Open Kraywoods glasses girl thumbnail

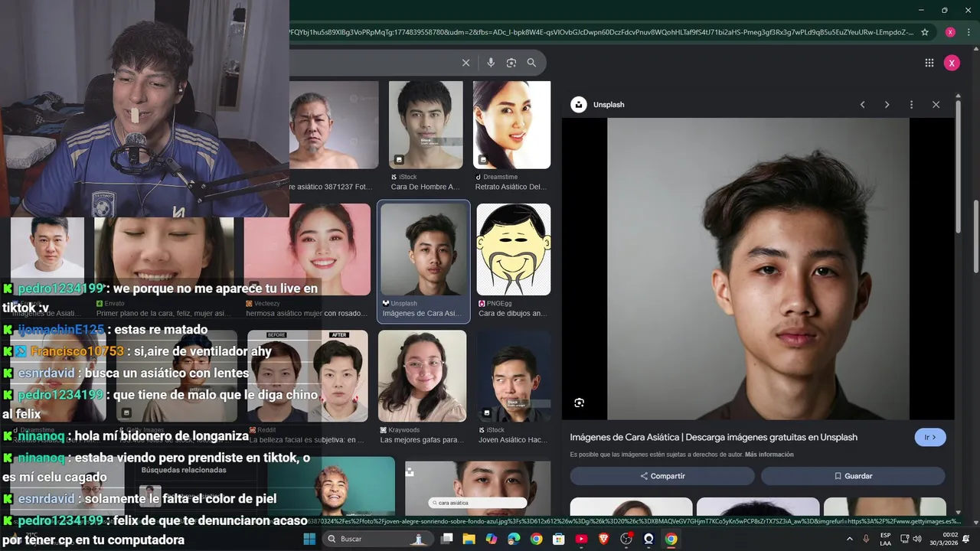point(422,376)
